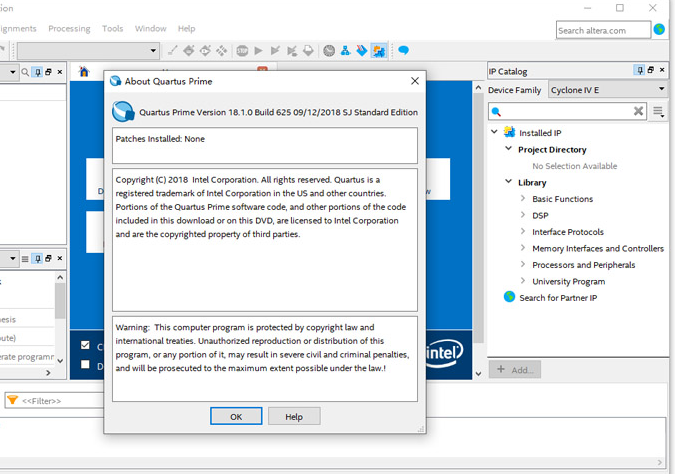Open the IP Catalog options menu icon

(x=658, y=112)
